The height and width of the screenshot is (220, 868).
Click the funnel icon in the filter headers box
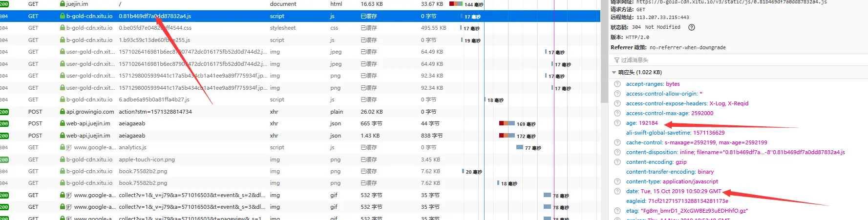click(617, 60)
